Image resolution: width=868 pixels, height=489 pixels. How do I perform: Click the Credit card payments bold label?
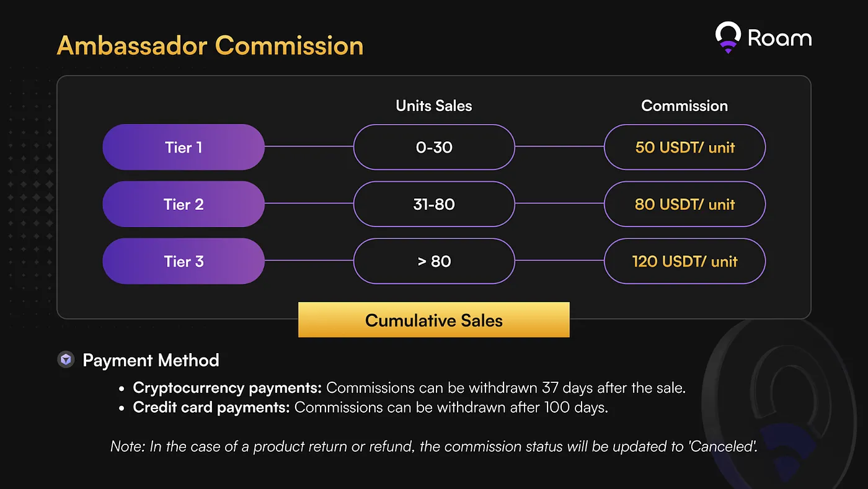coord(211,408)
